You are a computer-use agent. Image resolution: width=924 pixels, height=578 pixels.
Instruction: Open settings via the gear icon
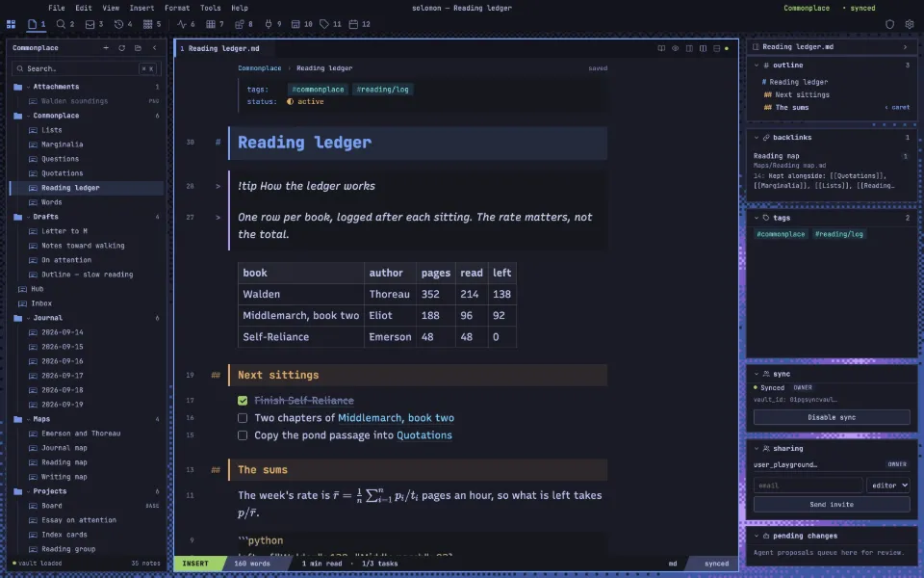(910, 24)
